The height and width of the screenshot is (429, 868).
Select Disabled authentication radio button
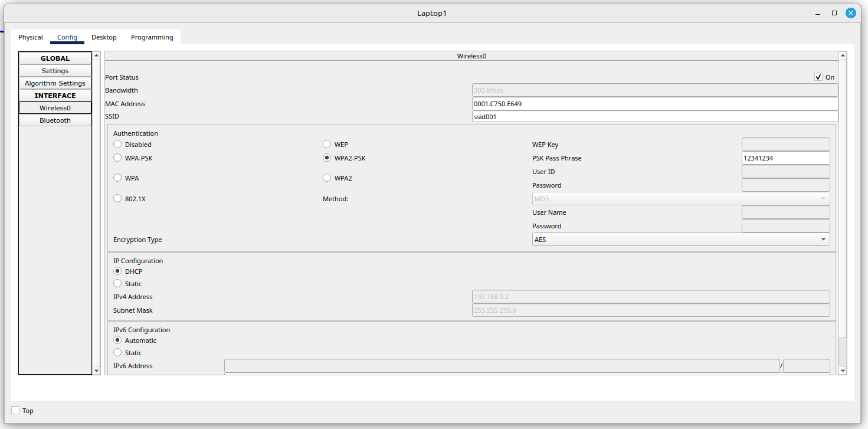click(117, 145)
